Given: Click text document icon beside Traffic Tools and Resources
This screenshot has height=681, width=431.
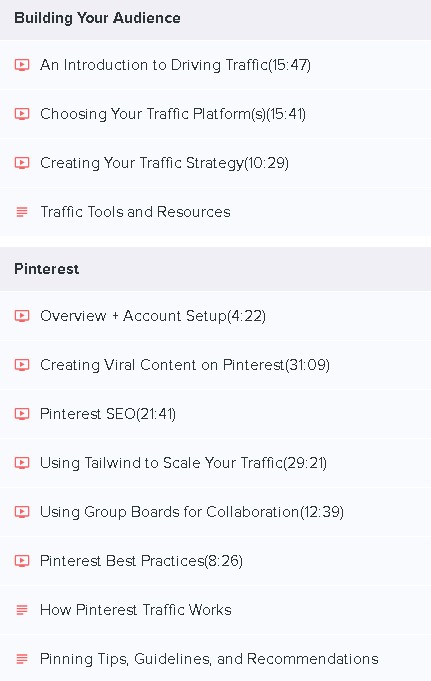Looking at the screenshot, I should tap(22, 212).
